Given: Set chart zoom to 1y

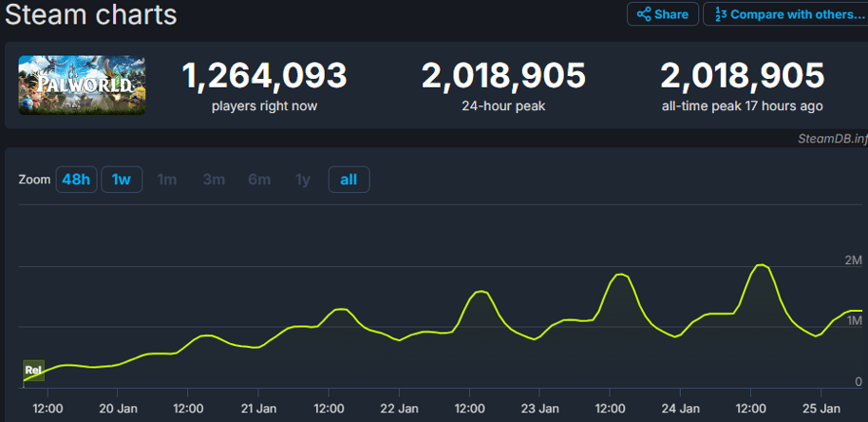Looking at the screenshot, I should point(303,180).
